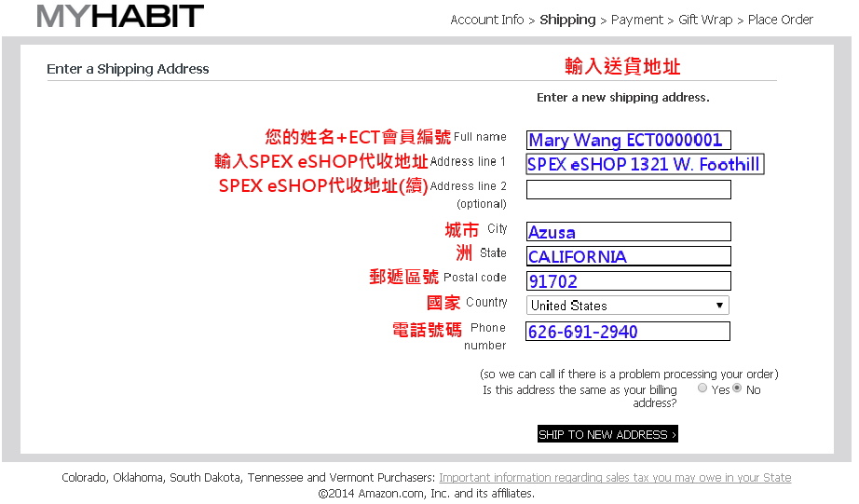Click SHIP TO NEW ADDRESS button
This screenshot has width=859, height=504.
click(607, 434)
